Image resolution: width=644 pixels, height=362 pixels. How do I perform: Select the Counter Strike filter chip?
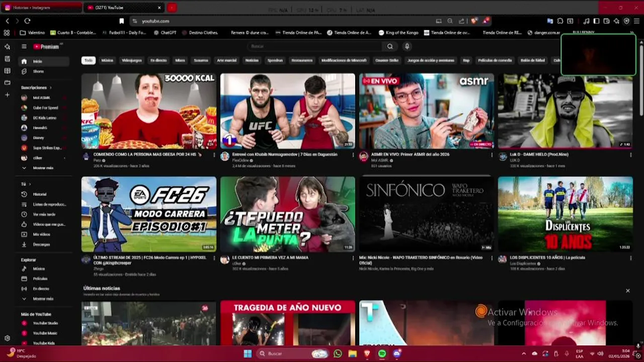[387, 60]
